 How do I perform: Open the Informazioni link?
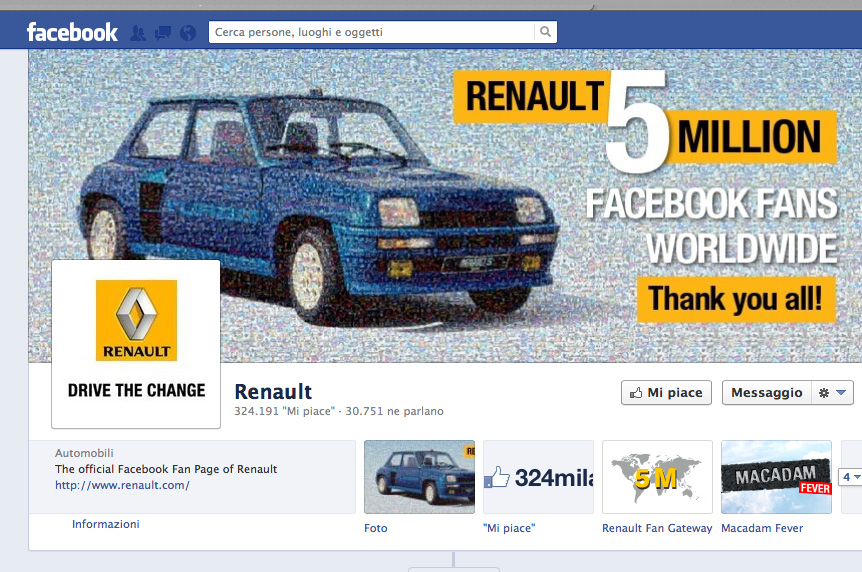pyautogui.click(x=106, y=524)
